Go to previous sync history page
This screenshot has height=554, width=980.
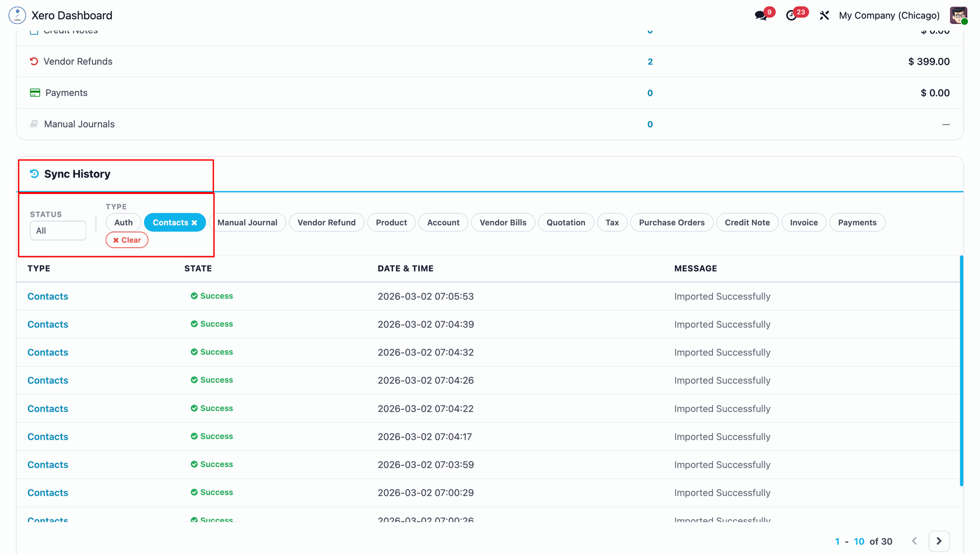tap(914, 541)
